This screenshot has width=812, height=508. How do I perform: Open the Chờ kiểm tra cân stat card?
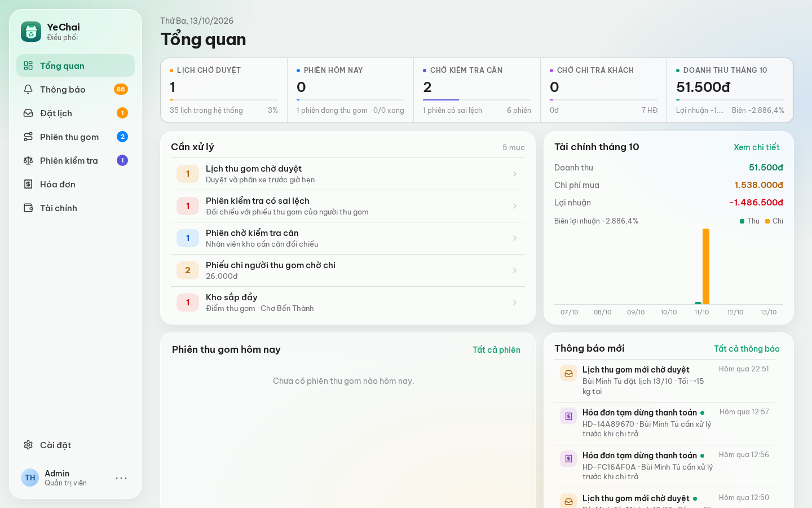pyautogui.click(x=477, y=90)
